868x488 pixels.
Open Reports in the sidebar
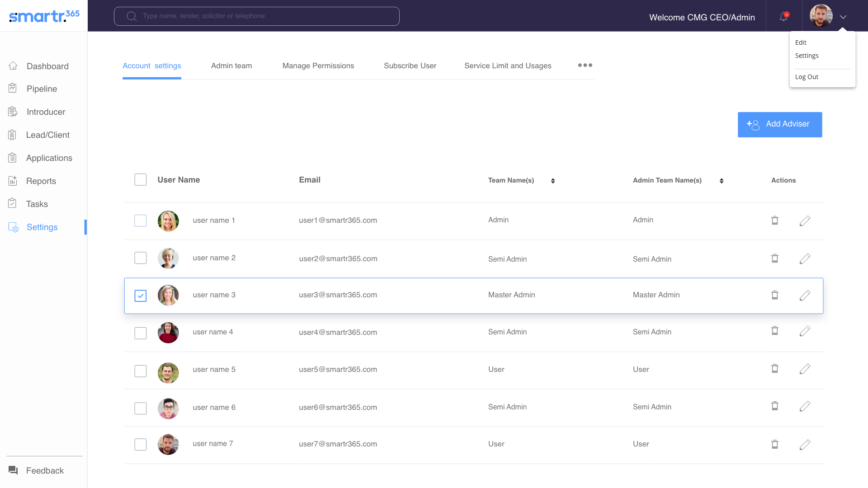[41, 181]
